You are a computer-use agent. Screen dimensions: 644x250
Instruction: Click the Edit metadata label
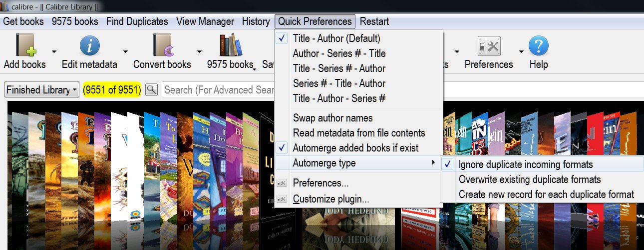pyautogui.click(x=89, y=64)
